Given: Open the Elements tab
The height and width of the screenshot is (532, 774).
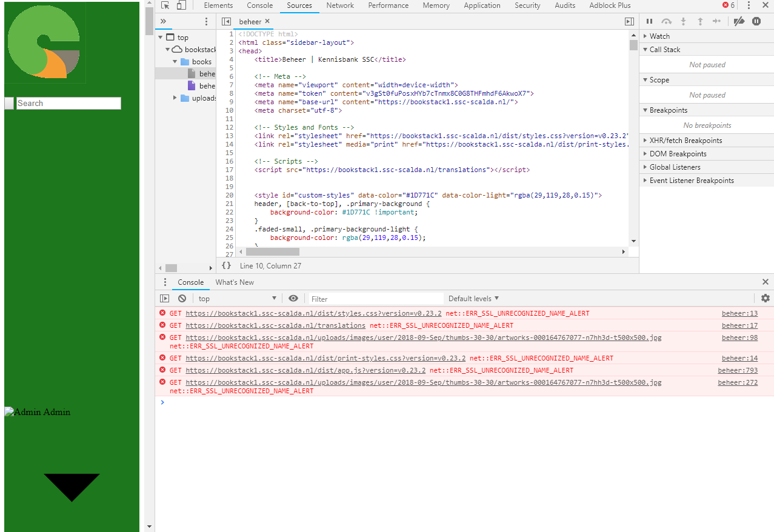Looking at the screenshot, I should click(x=218, y=5).
